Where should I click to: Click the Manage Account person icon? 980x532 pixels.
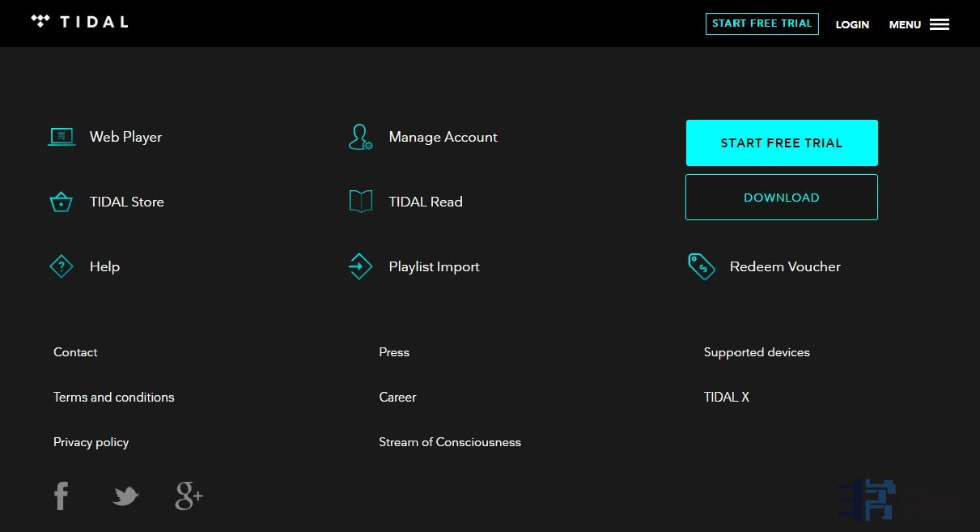(360, 137)
